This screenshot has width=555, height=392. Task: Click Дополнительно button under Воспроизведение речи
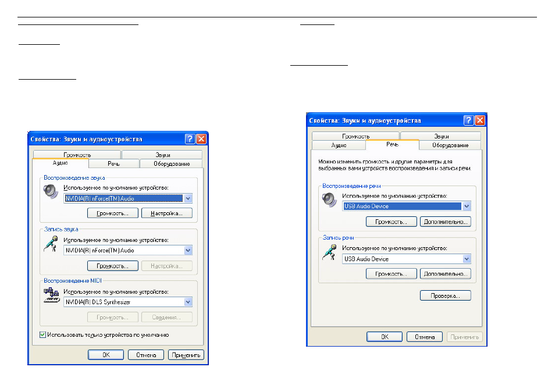pyautogui.click(x=445, y=222)
